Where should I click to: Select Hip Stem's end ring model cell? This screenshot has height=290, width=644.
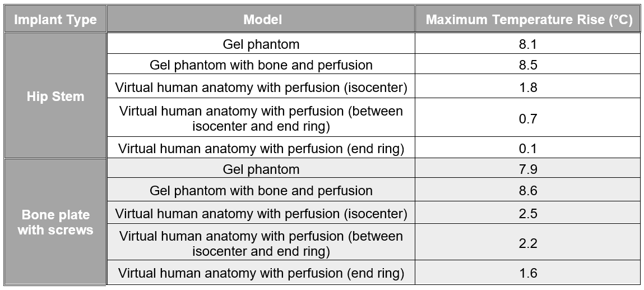[x=261, y=149]
